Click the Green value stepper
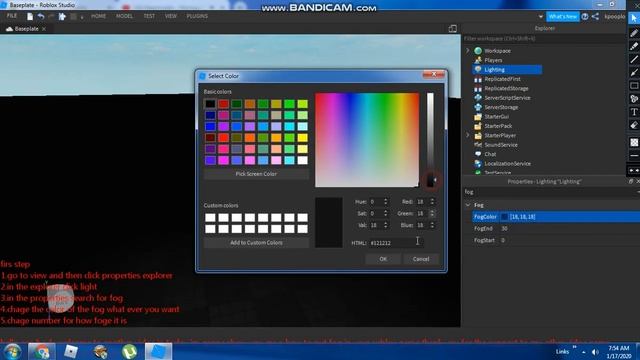 click(432, 213)
